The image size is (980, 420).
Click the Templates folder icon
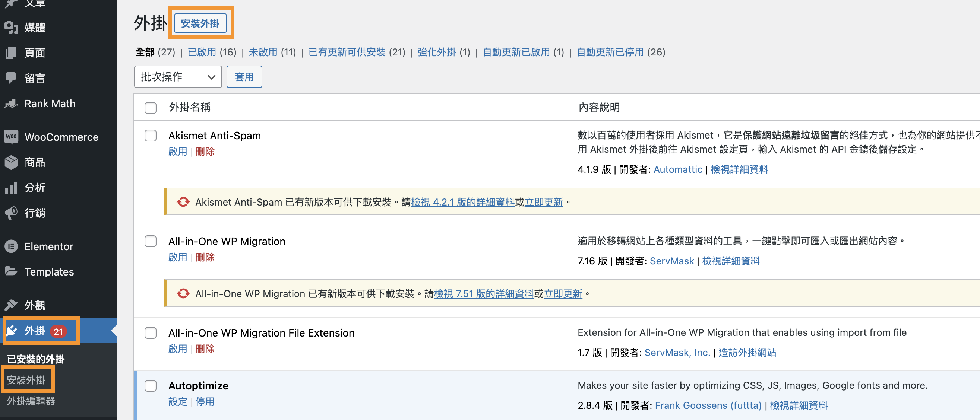coord(12,272)
